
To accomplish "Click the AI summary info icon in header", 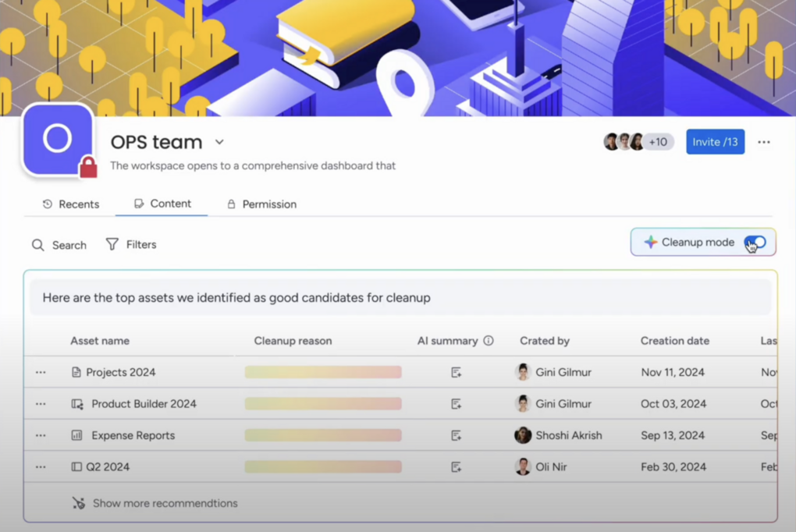I will pyautogui.click(x=489, y=341).
